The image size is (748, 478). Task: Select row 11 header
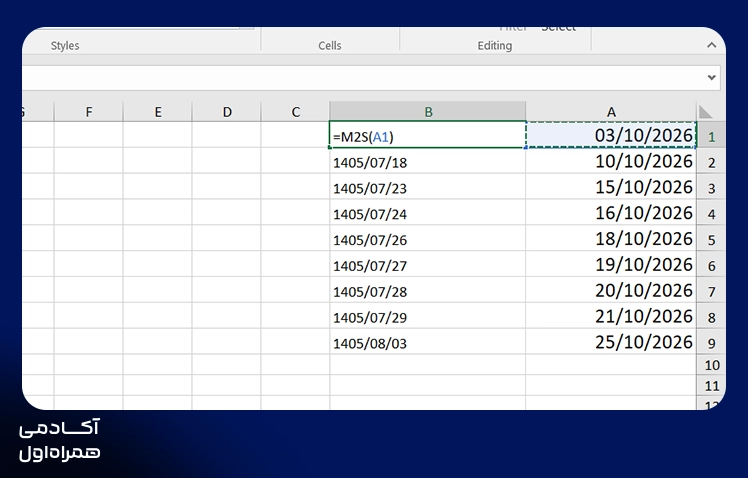711,385
